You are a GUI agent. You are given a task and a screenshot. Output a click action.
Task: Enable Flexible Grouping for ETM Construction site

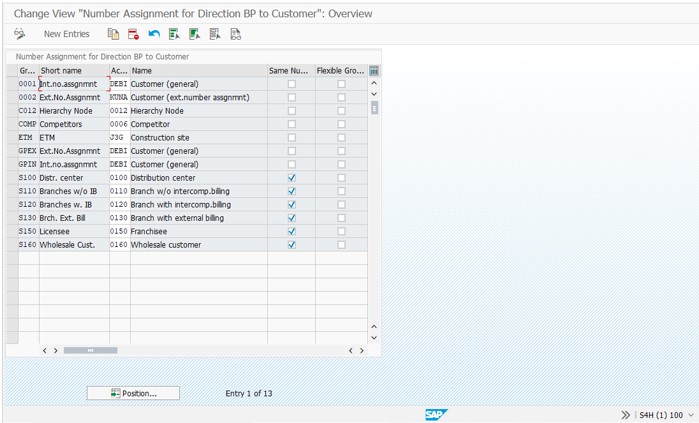[341, 137]
